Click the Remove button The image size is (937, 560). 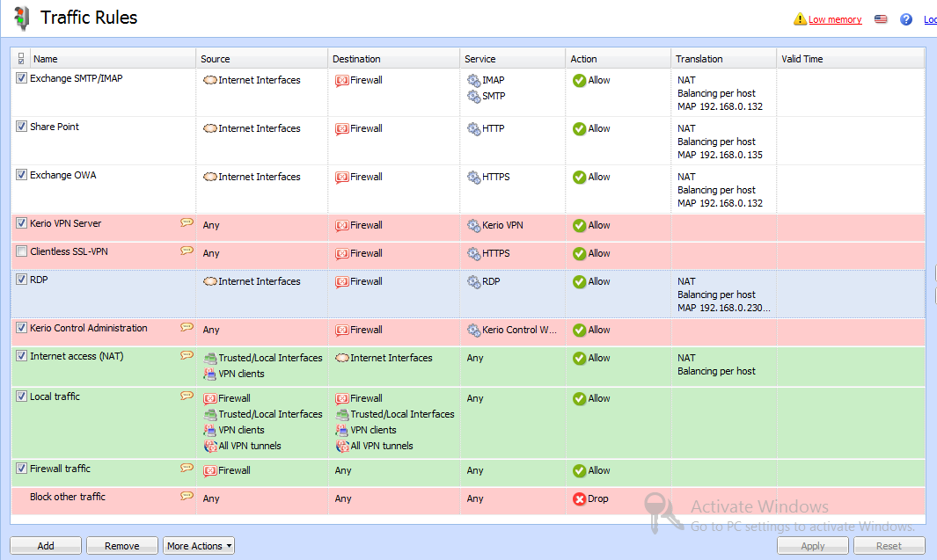click(122, 546)
